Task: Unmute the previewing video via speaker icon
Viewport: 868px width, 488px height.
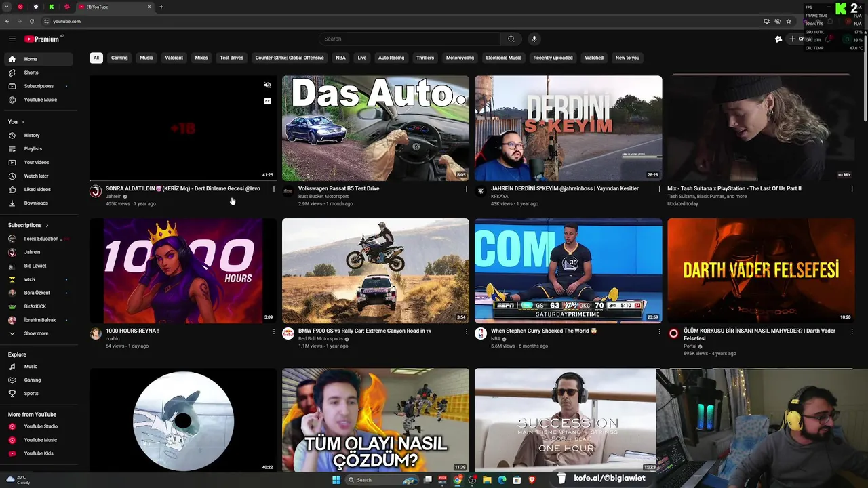Action: click(267, 85)
